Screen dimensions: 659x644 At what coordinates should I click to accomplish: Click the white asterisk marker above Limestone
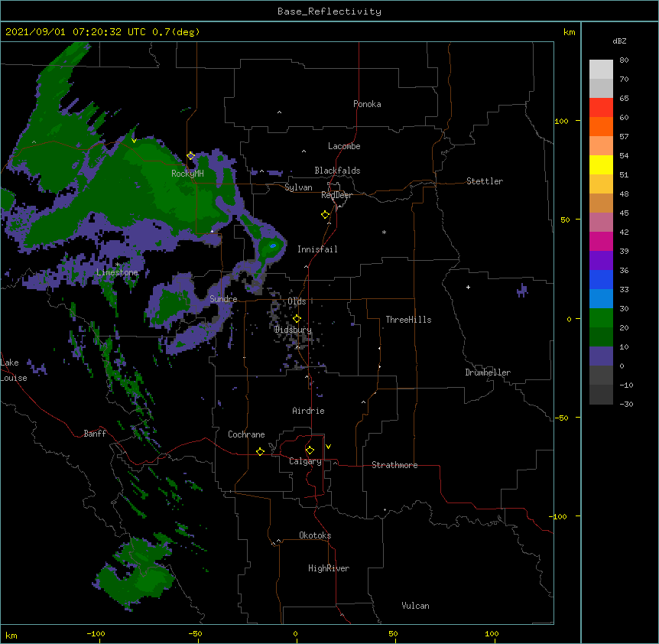[x=117, y=265]
